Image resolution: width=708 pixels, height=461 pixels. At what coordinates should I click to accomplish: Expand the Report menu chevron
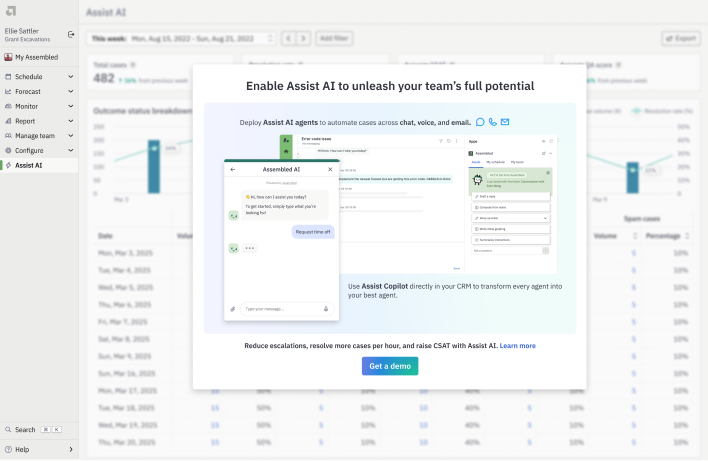click(x=70, y=121)
